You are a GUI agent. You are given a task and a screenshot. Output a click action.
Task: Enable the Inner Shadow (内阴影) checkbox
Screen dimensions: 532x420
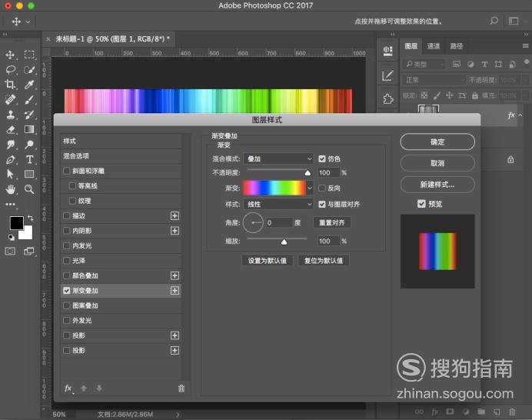coord(66,231)
